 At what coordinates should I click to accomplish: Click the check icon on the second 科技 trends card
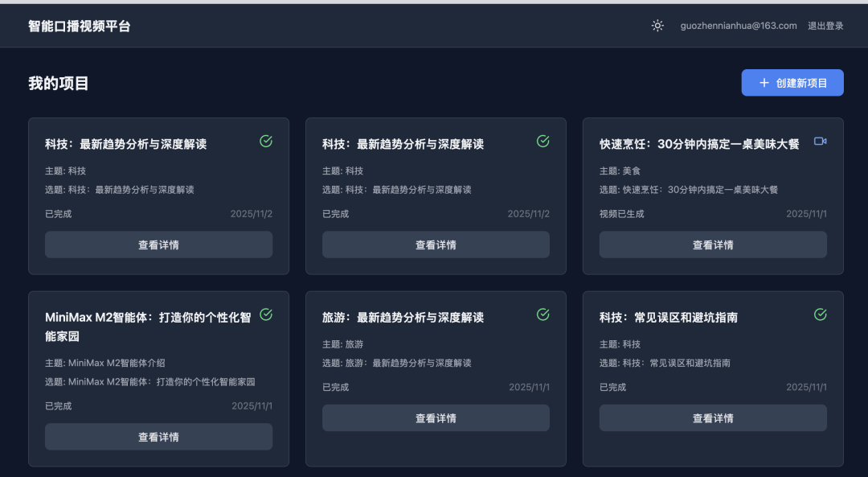coord(542,141)
